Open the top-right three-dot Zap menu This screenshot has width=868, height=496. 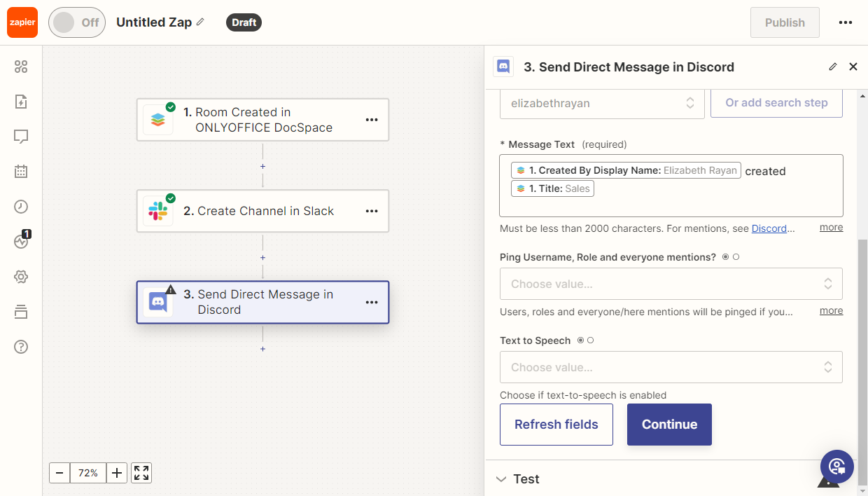[x=846, y=22]
